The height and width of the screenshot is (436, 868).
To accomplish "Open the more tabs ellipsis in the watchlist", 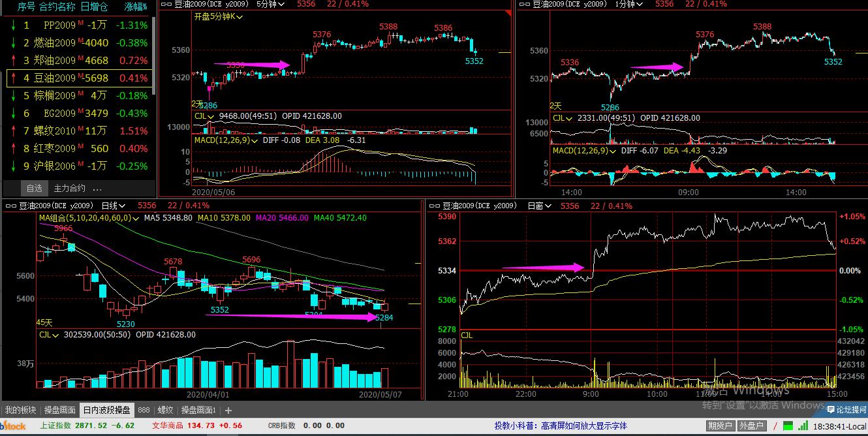I will tap(98, 189).
